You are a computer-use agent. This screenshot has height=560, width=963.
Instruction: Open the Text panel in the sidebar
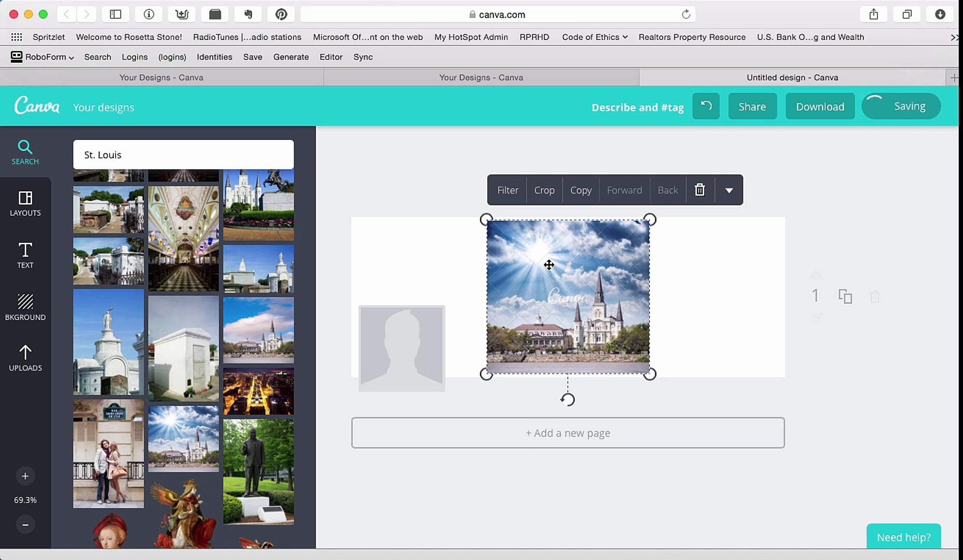[25, 255]
